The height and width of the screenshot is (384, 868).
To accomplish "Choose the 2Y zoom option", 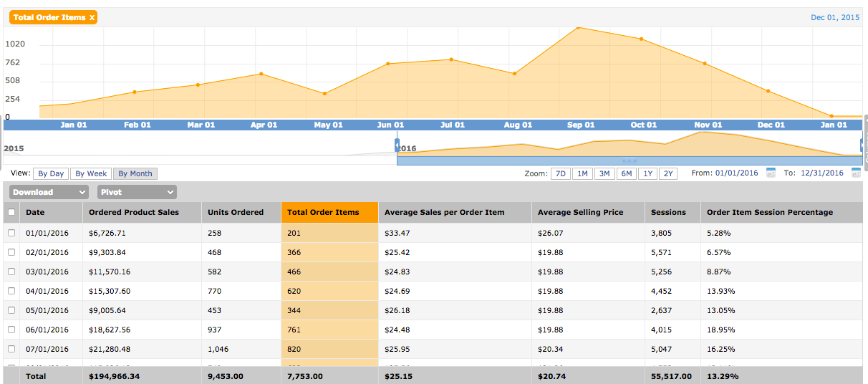I will tap(667, 173).
